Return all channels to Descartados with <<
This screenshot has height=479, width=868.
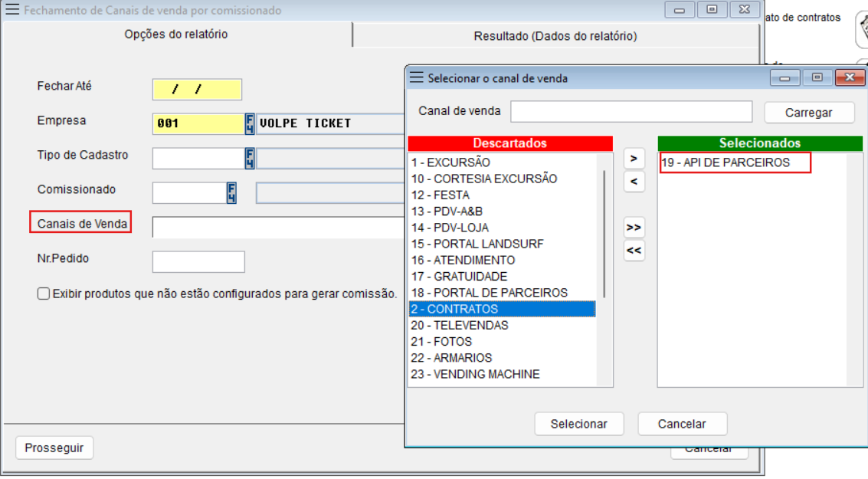click(634, 250)
